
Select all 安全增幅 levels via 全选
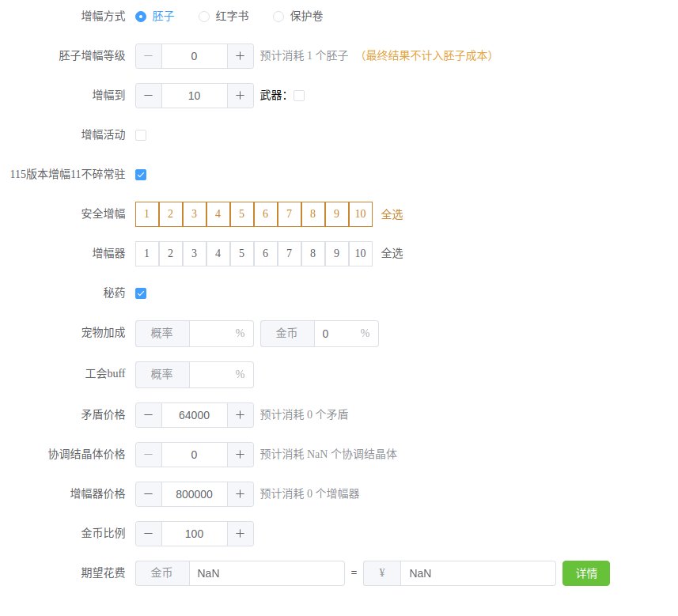pos(392,214)
